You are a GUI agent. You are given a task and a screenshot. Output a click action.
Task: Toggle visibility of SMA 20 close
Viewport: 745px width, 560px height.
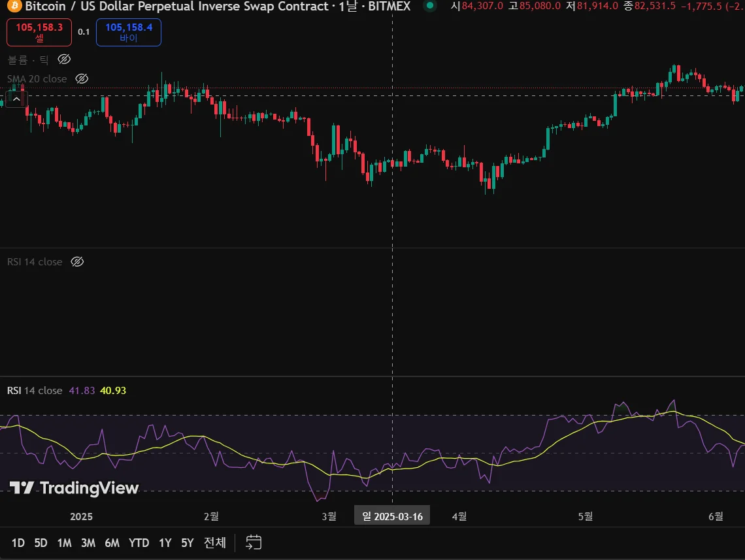click(82, 79)
